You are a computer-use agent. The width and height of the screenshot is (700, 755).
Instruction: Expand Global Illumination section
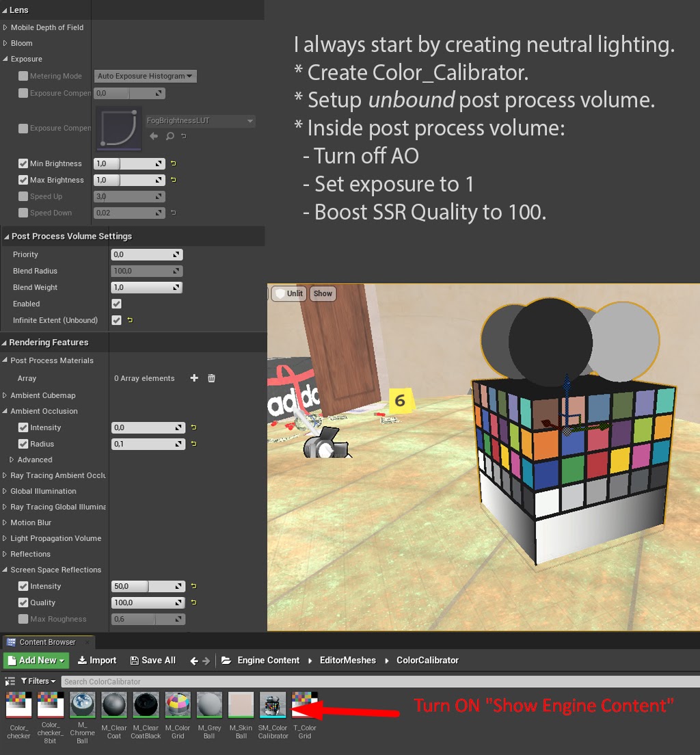(5, 491)
